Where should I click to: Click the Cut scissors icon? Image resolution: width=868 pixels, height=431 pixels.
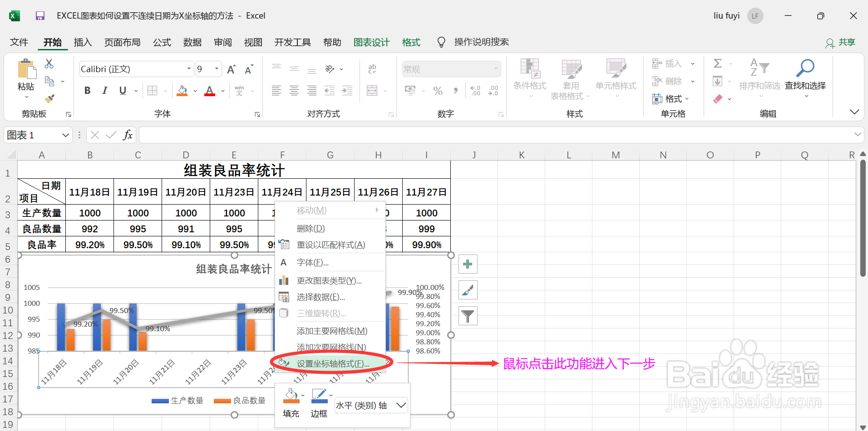pos(49,64)
